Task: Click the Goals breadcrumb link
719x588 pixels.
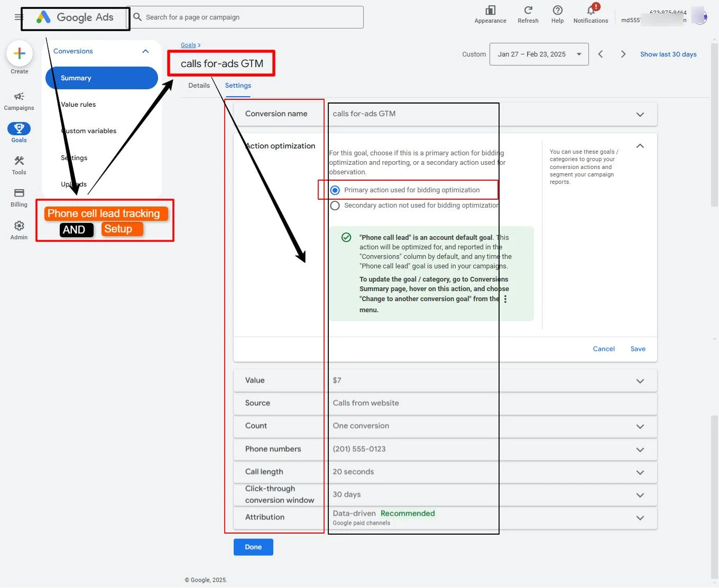Action: [x=188, y=45]
